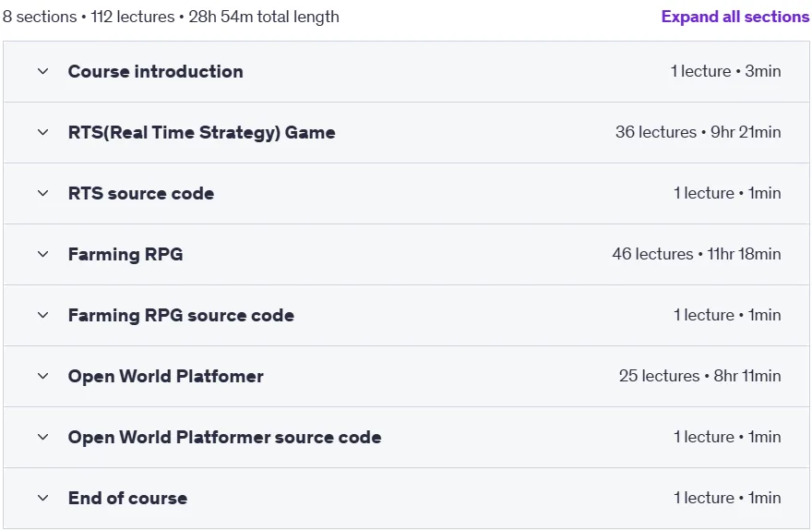This screenshot has height=531, width=812.
Task: Click the 46 lectures • 11hr 18min label
Action: coord(697,254)
